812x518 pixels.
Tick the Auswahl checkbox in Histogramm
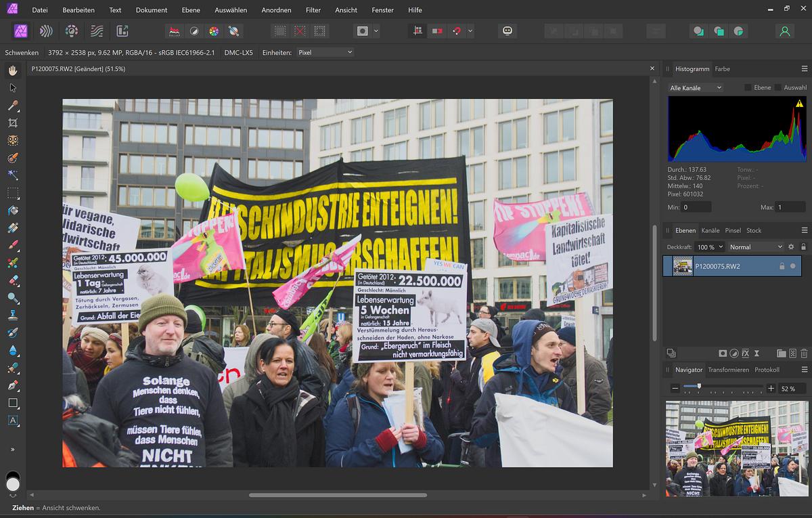pos(778,88)
